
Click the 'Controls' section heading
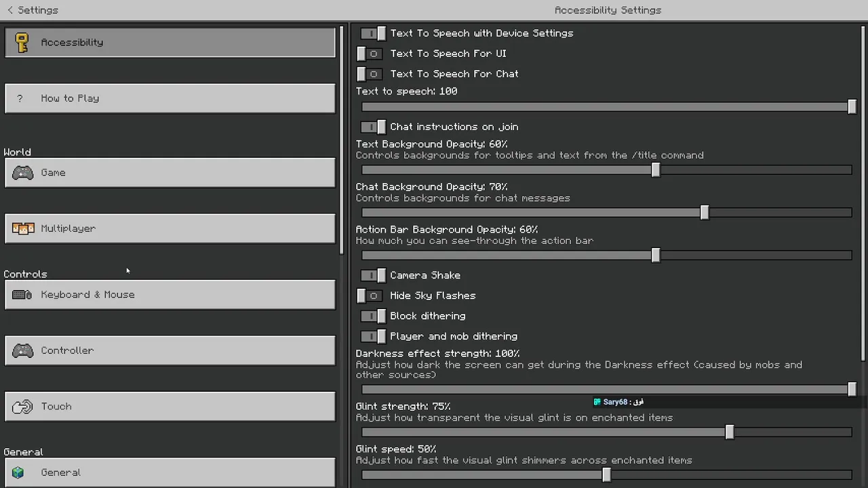[25, 274]
